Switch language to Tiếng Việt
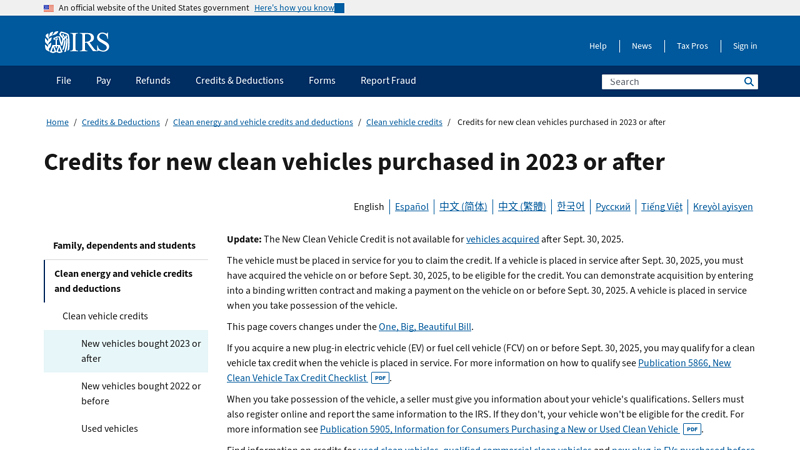The image size is (800, 450). click(x=662, y=207)
